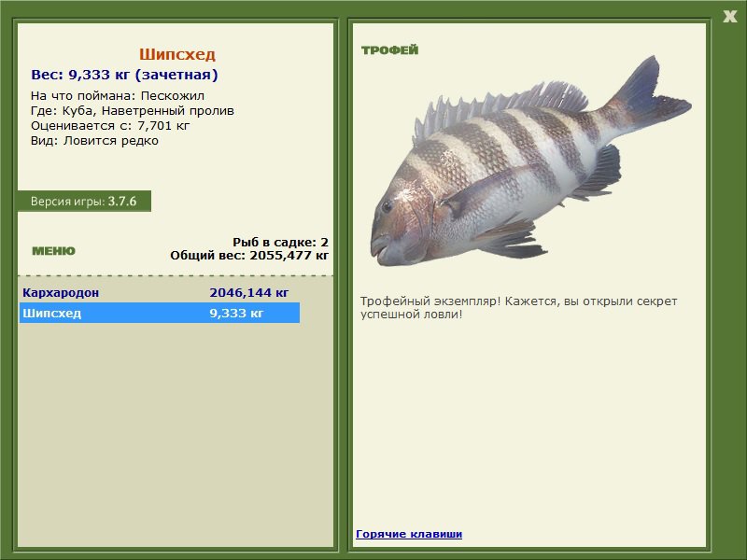This screenshot has width=747, height=560.
Task: Click the Общий вес: 2055,477 кг total
Action: [x=249, y=256]
